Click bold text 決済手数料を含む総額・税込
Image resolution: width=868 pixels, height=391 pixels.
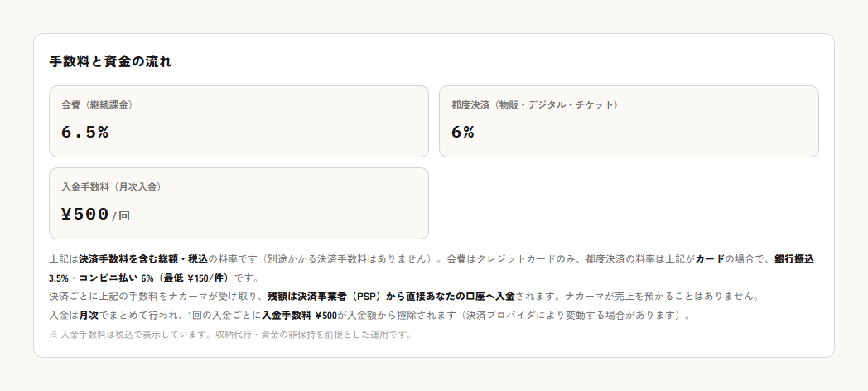[143, 258]
